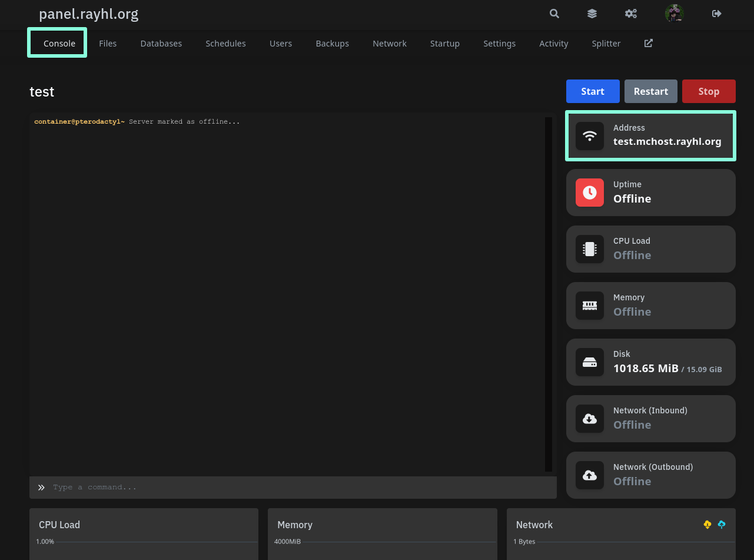
Task: View the Activity tab
Action: pyautogui.click(x=554, y=44)
